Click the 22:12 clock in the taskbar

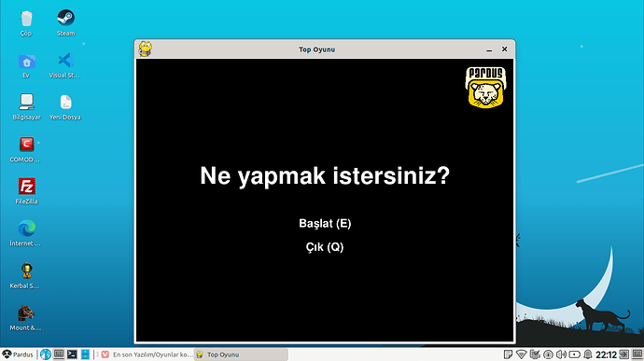tap(607, 354)
